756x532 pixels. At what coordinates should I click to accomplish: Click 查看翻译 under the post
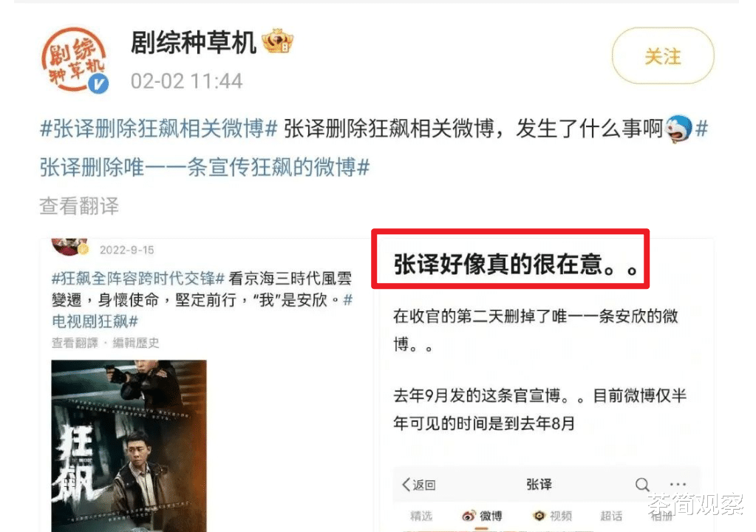tap(79, 206)
